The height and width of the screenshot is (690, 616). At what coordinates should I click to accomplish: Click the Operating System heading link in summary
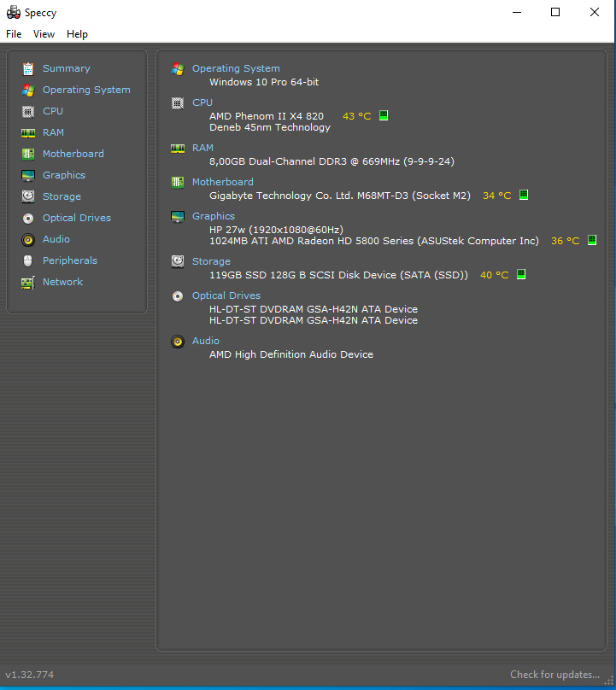[x=236, y=68]
